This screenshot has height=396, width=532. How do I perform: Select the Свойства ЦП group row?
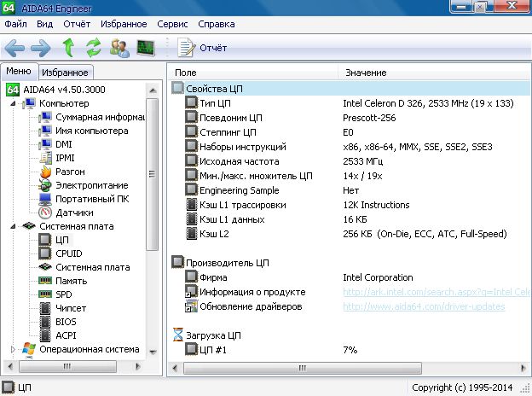(350, 89)
